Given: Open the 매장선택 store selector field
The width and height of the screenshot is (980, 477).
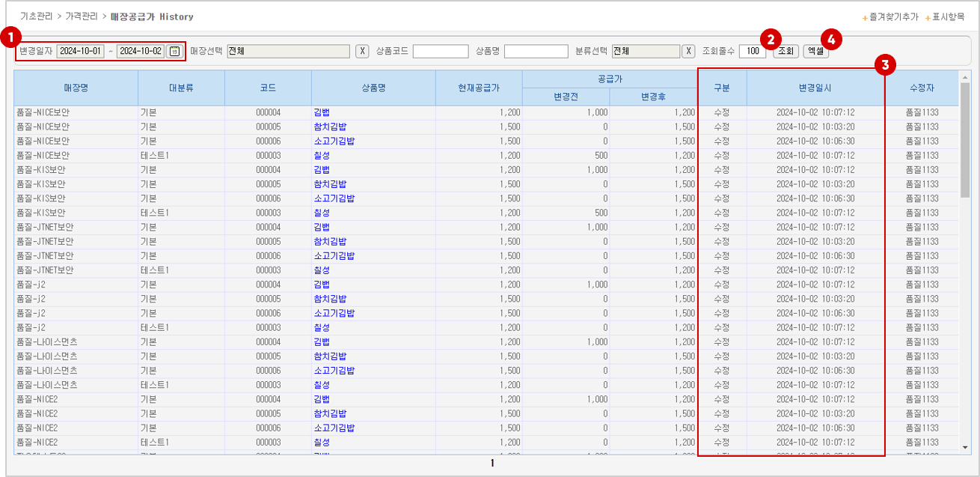Looking at the screenshot, I should coord(288,51).
